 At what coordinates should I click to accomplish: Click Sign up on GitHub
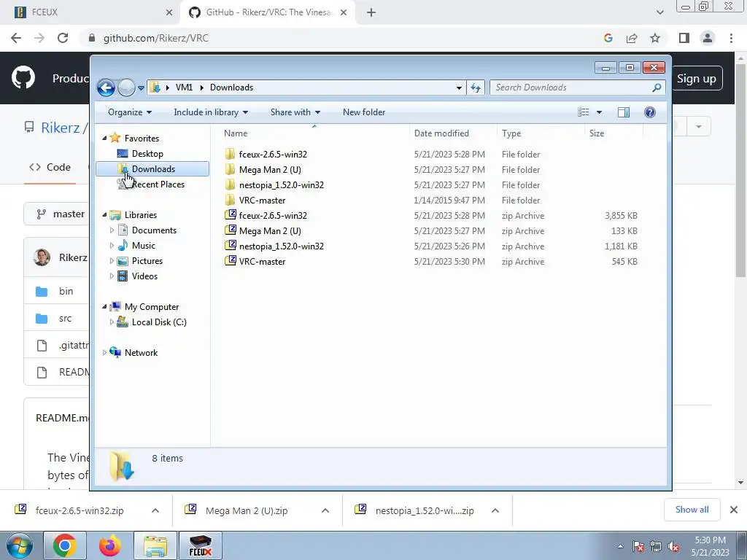pyautogui.click(x=697, y=79)
